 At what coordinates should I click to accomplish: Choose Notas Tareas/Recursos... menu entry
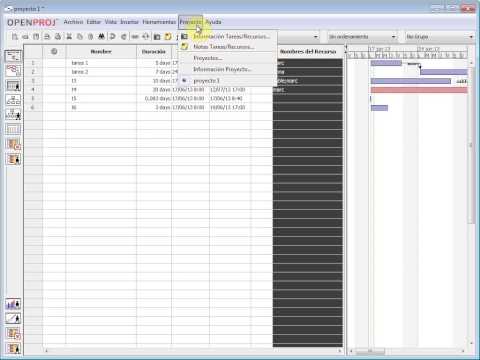228,47
